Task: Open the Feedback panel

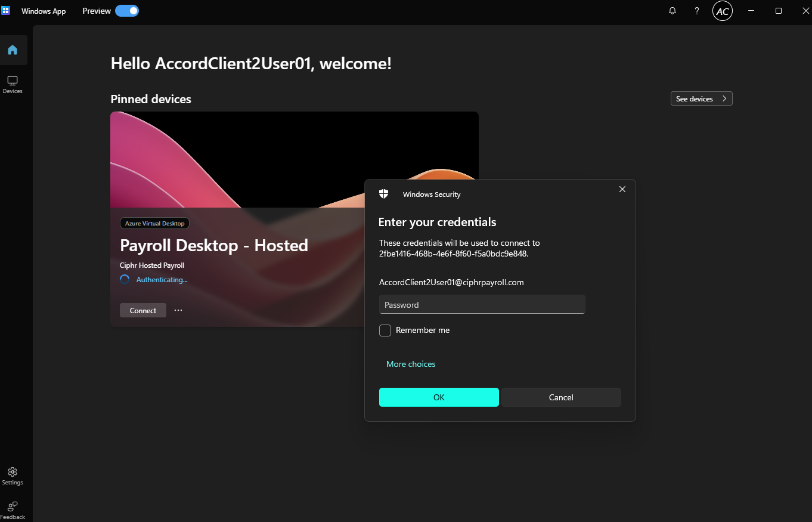Action: [x=13, y=510]
